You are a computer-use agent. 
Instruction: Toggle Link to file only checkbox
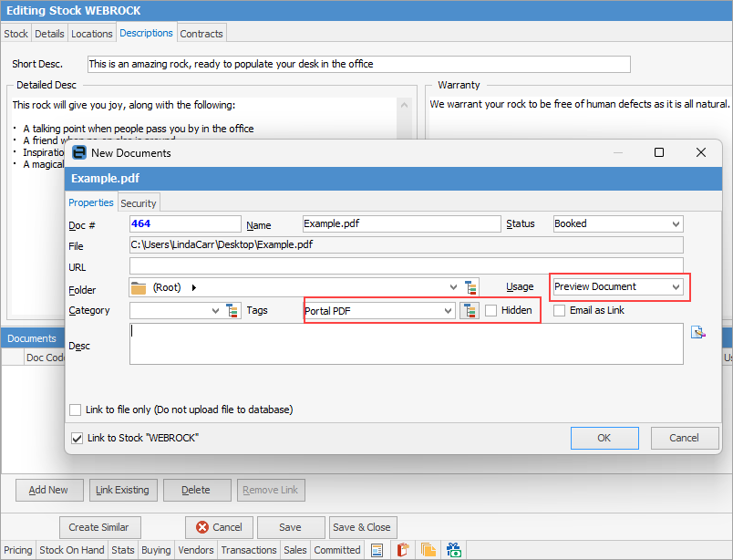(x=76, y=410)
